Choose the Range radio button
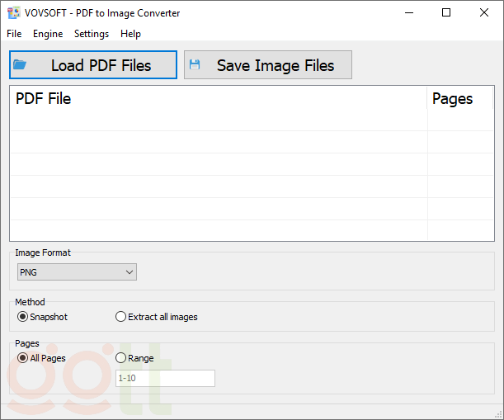 point(134,358)
